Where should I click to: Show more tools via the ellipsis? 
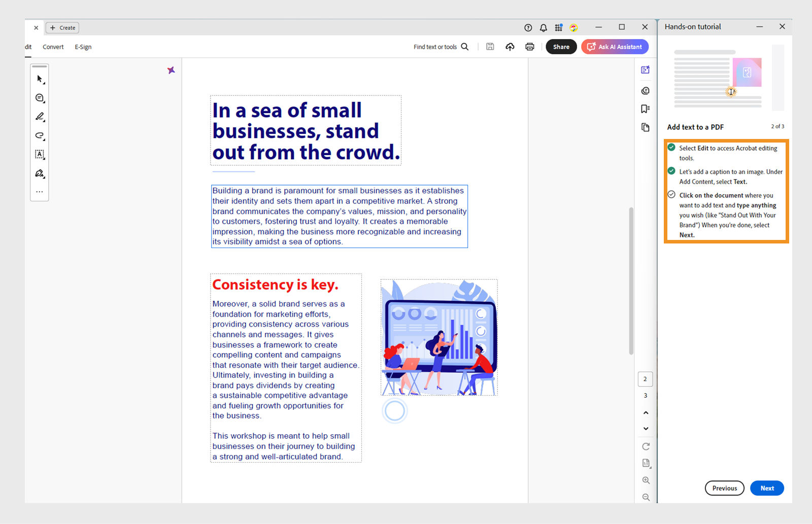pos(40,192)
